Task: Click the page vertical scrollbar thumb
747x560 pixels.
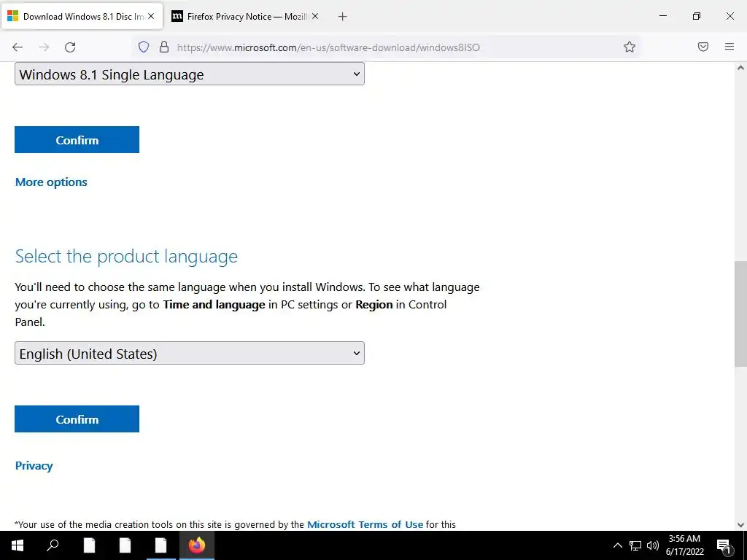Action: tap(740, 314)
